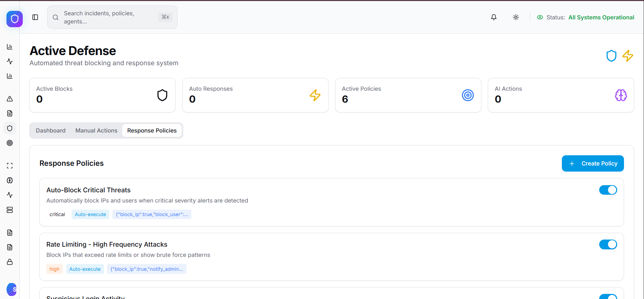Click the purple shield app logo
This screenshot has height=299, width=644.
pos(15,19)
